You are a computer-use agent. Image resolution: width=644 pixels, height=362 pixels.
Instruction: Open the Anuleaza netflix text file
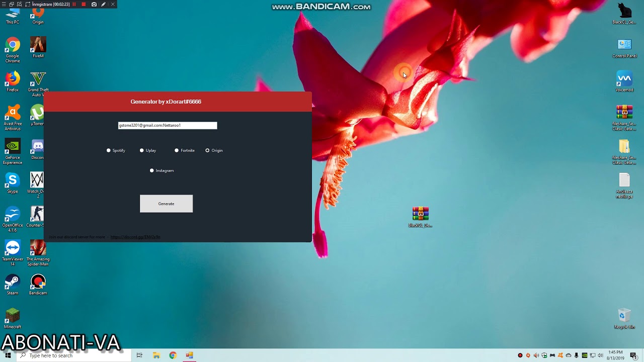click(624, 186)
